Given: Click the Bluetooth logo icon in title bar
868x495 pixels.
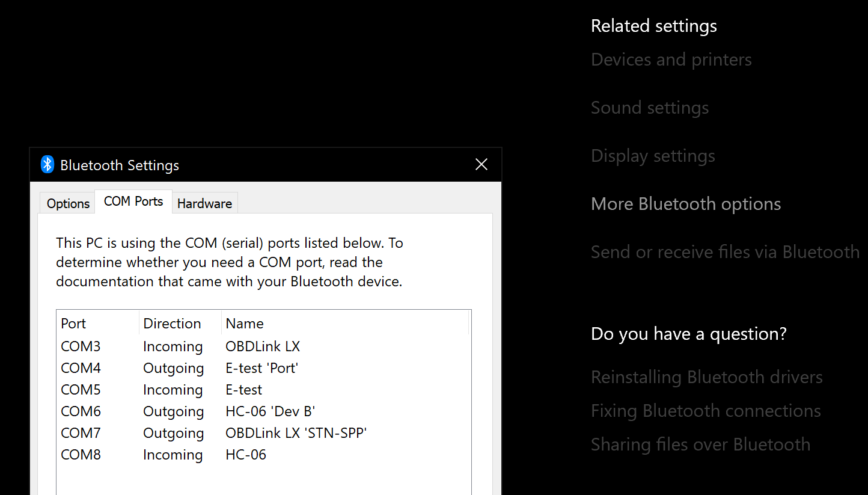Looking at the screenshot, I should click(x=47, y=165).
